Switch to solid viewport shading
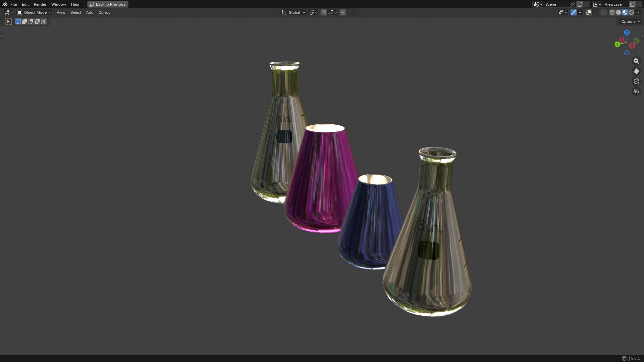 coord(619,12)
